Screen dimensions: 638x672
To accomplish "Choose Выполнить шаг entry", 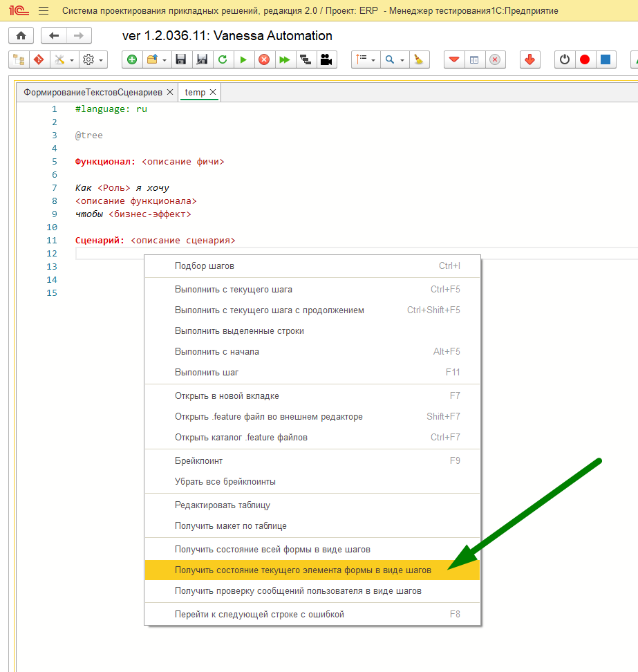I will [312, 372].
